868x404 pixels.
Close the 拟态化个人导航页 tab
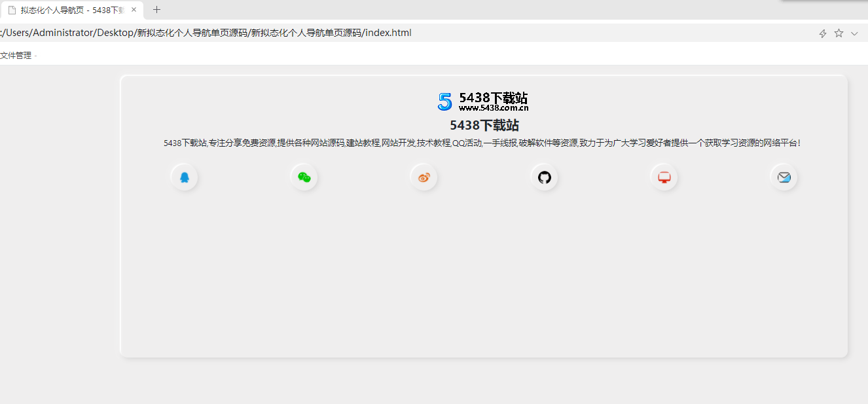pyautogui.click(x=134, y=10)
